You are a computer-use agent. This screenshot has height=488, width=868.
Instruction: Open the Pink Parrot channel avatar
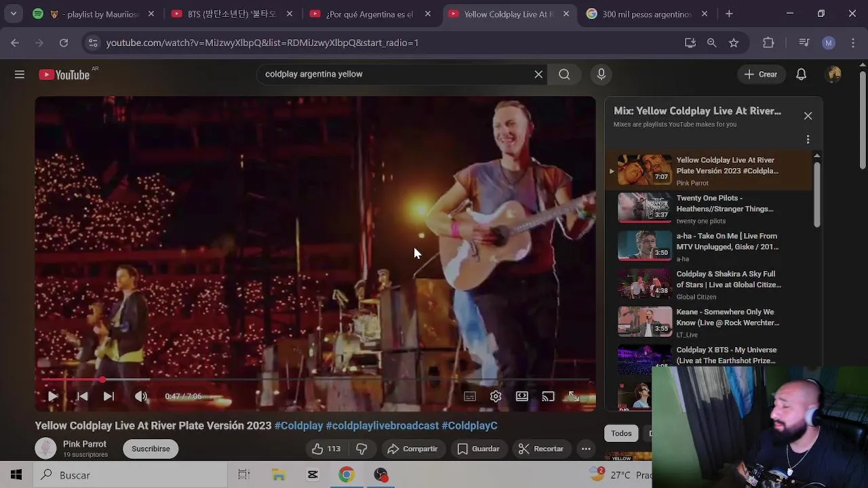45,449
